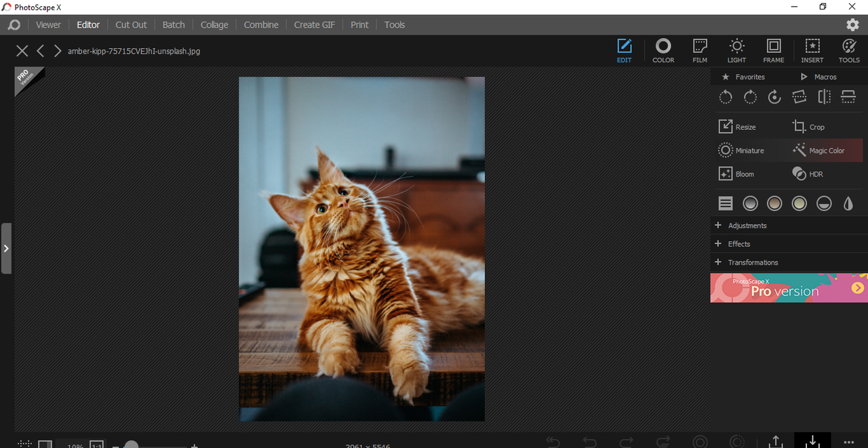Rotate the image 90° clockwise
This screenshot has height=448, width=868.
(750, 97)
